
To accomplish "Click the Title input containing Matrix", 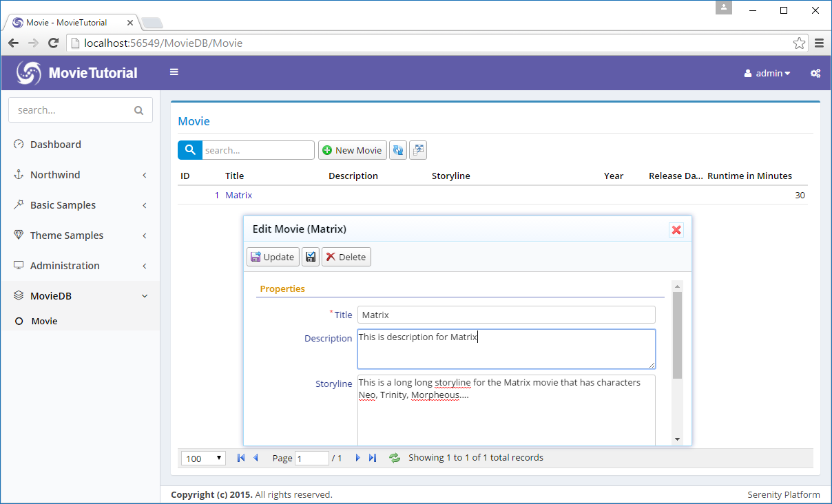I will click(x=506, y=315).
